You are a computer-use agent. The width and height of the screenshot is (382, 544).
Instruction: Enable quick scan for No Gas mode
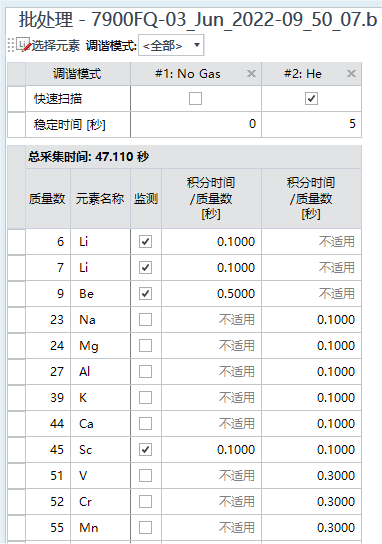(x=195, y=99)
